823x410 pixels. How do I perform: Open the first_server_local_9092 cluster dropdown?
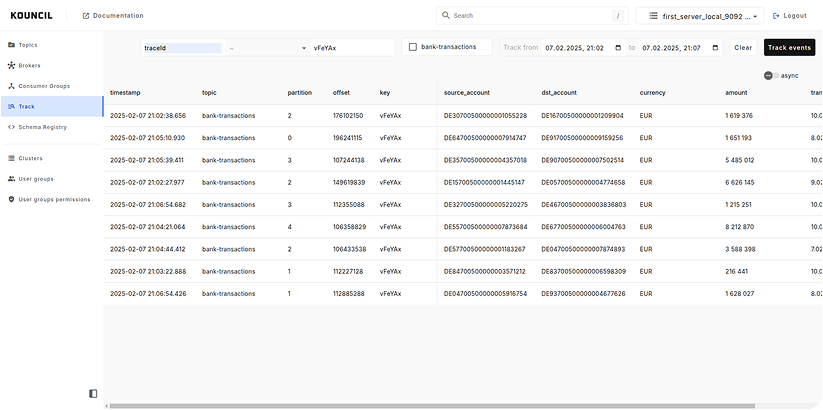[x=700, y=16]
